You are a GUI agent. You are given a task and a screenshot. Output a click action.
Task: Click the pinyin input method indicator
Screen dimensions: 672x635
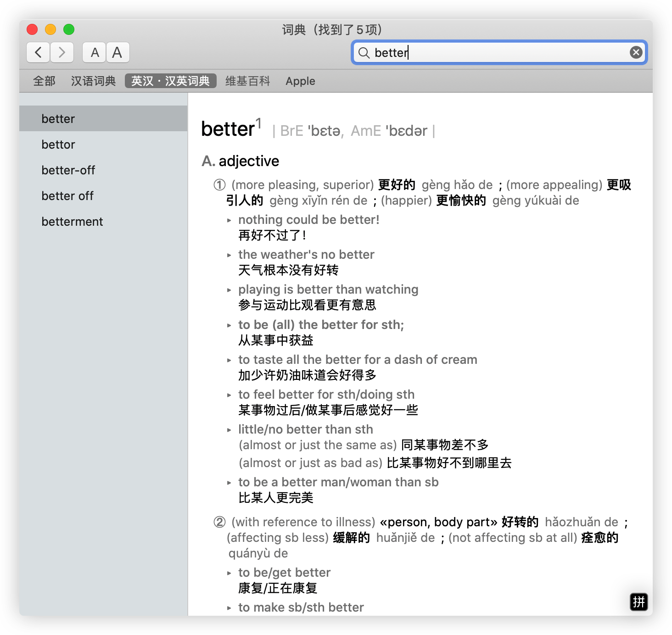coord(638,602)
